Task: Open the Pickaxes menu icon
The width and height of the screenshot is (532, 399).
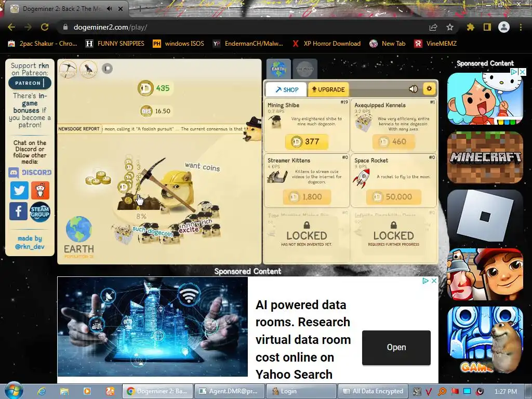Action: (x=68, y=69)
